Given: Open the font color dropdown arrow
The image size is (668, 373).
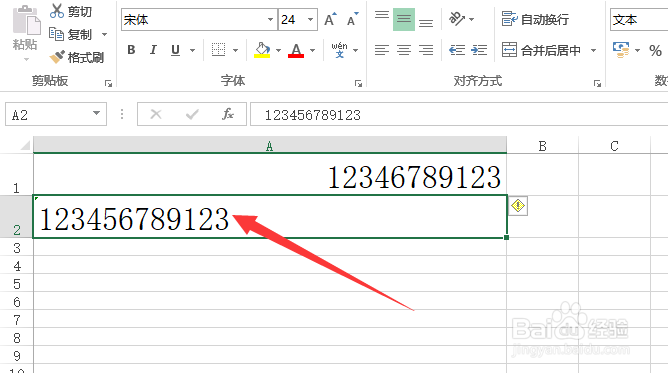Looking at the screenshot, I should point(313,51).
